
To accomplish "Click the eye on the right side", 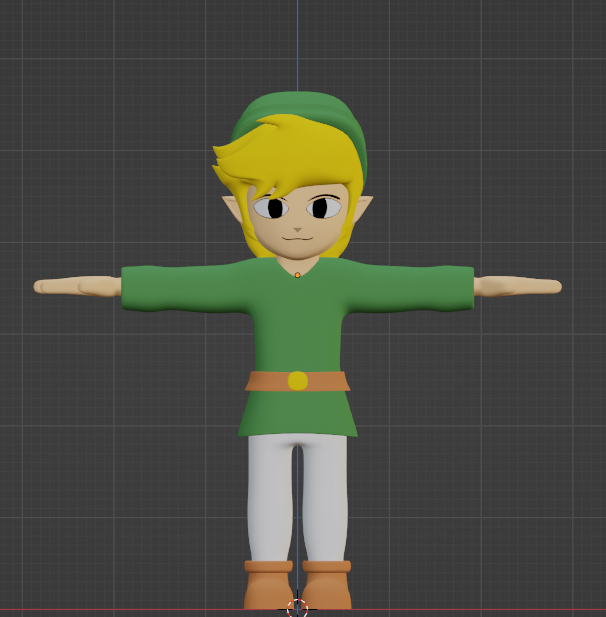I will tap(324, 208).
